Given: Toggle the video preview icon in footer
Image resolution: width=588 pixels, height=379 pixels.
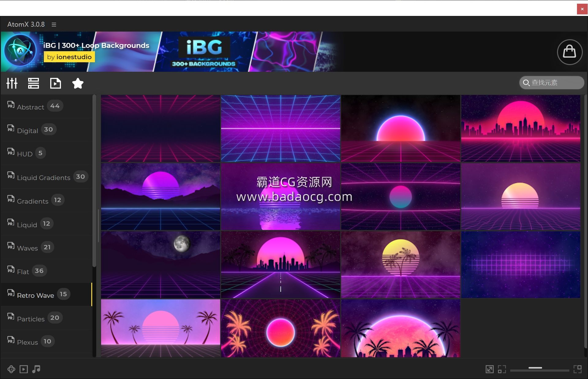Looking at the screenshot, I should coord(24,369).
